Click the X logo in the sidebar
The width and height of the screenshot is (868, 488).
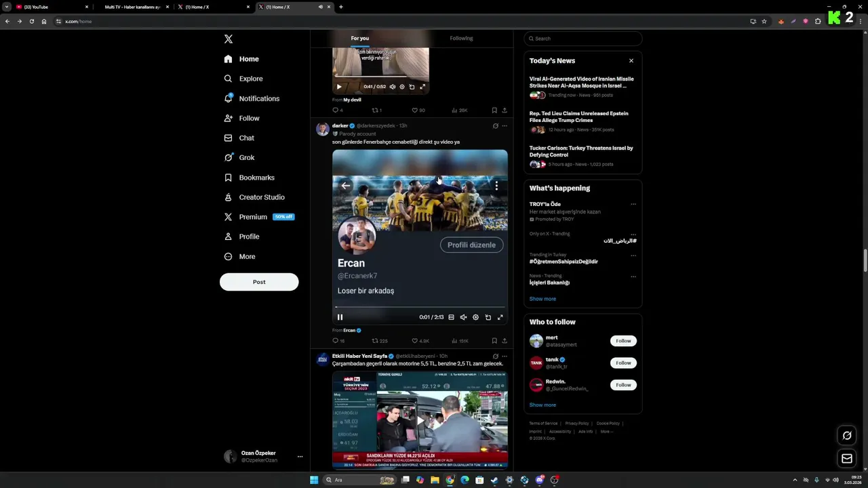point(229,39)
